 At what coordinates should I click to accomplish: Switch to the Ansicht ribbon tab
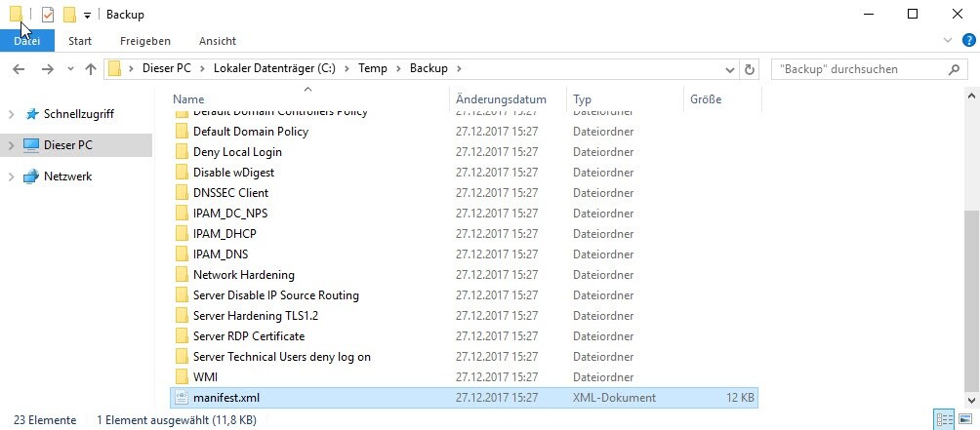[217, 41]
